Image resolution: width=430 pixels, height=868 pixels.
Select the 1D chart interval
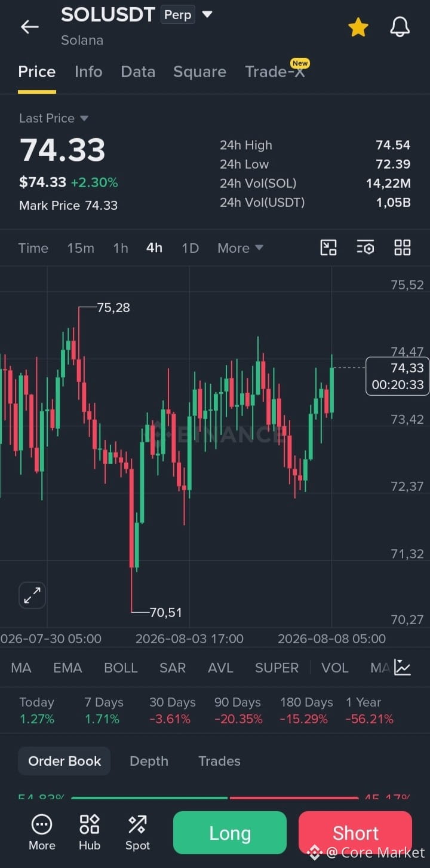point(190,248)
